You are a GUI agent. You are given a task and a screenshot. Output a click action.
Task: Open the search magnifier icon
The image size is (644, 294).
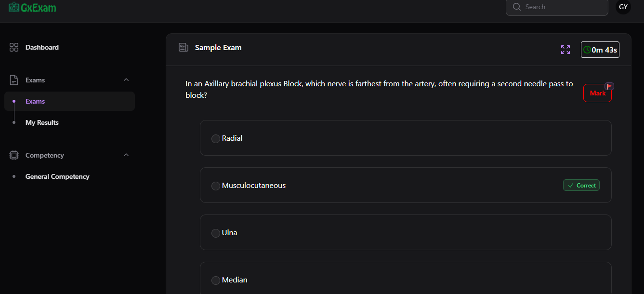tap(516, 7)
